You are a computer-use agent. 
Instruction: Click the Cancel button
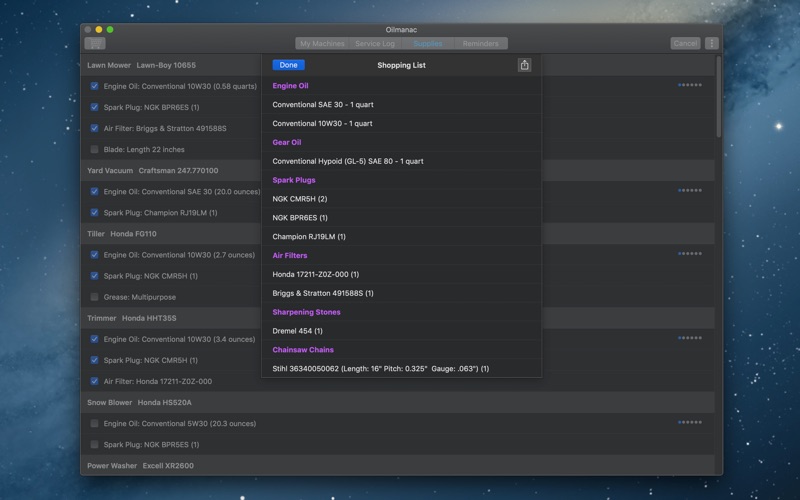pyautogui.click(x=685, y=43)
